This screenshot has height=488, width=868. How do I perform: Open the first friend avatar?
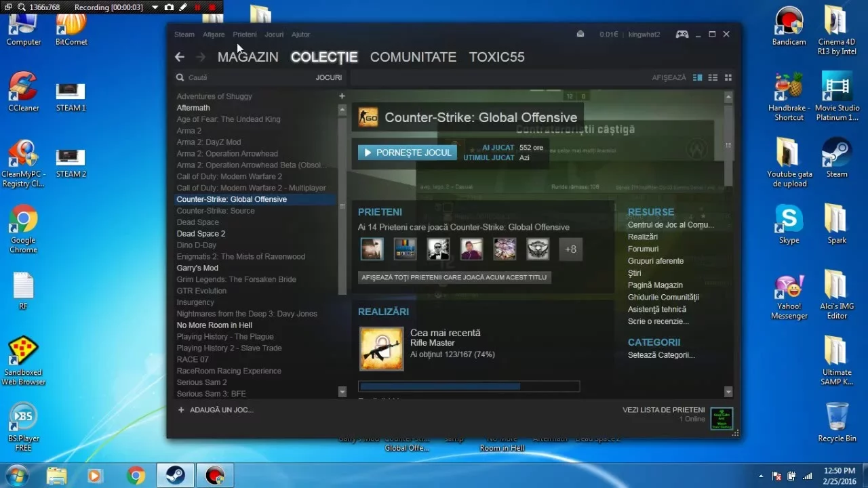click(372, 249)
